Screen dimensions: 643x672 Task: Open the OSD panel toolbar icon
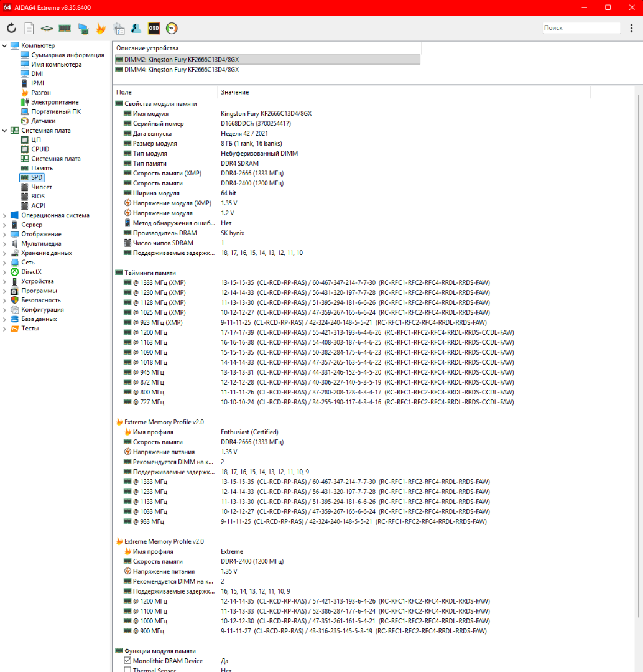(x=154, y=28)
